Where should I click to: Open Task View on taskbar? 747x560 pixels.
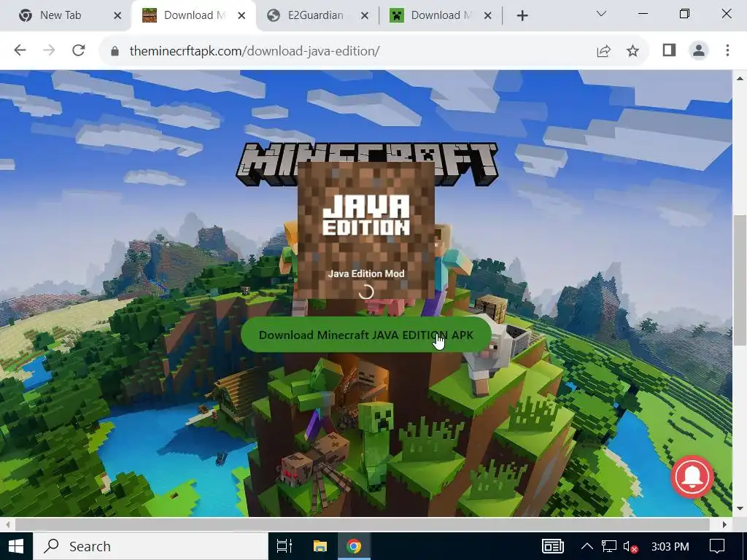285,546
